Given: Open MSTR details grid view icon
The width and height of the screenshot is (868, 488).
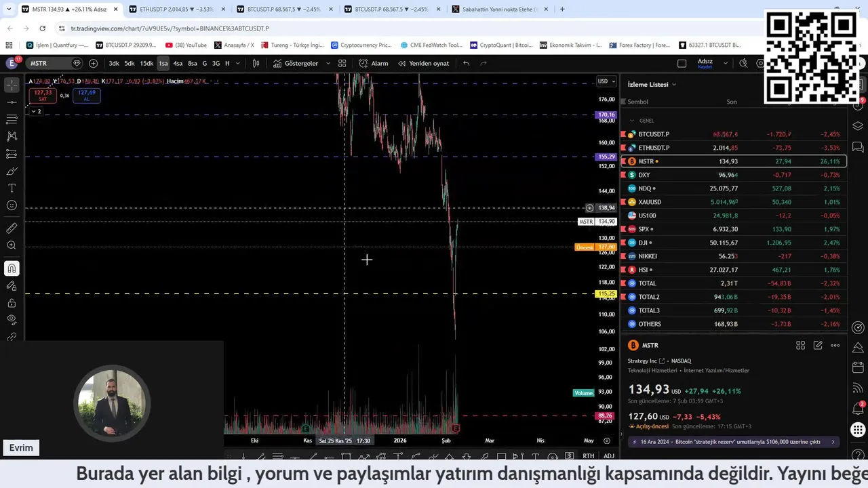Looking at the screenshot, I should pyautogui.click(x=800, y=346).
